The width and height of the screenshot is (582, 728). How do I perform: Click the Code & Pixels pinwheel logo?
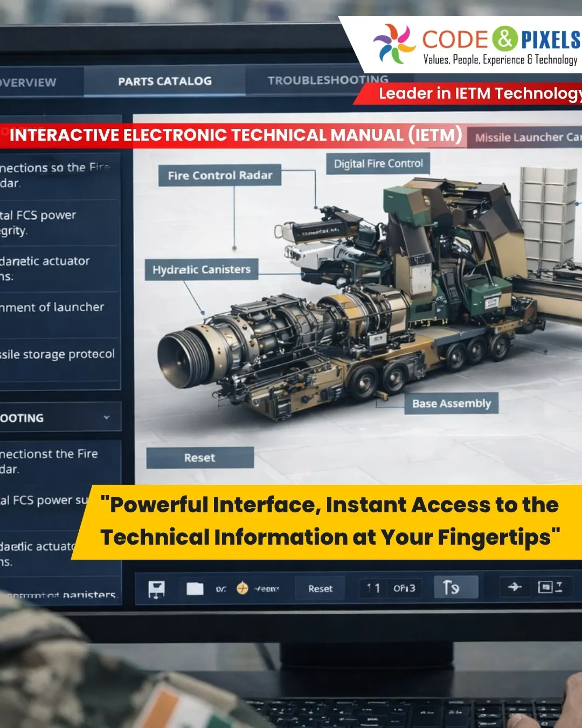[394, 44]
